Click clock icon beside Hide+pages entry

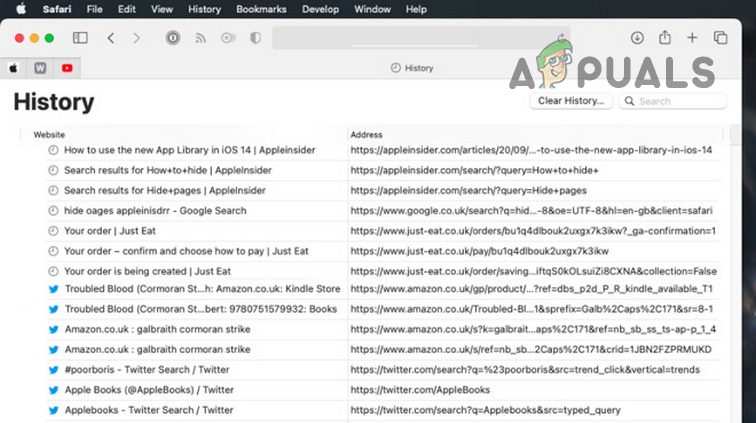point(53,191)
